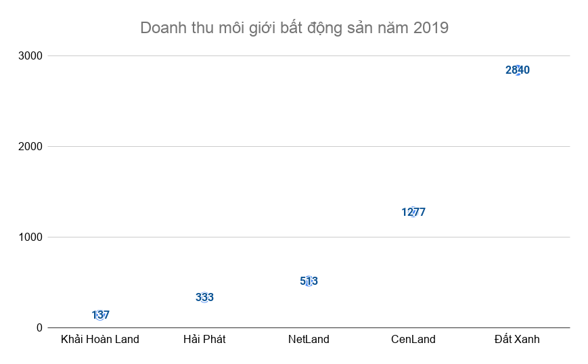Click the horizontal axis baseline
Image resolution: width=588 pixels, height=364 pixels.
tap(257, 327)
